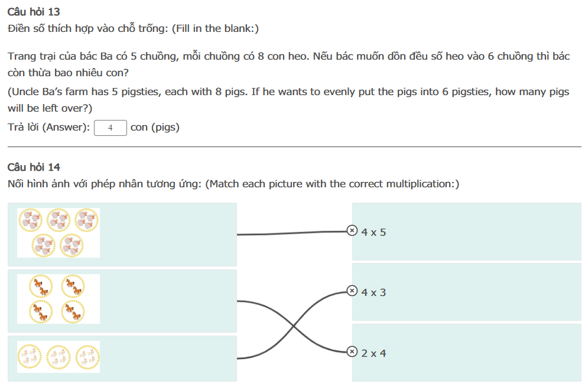588x387 pixels.
Task: Select the sheep picture with five pens
Action: click(59, 233)
